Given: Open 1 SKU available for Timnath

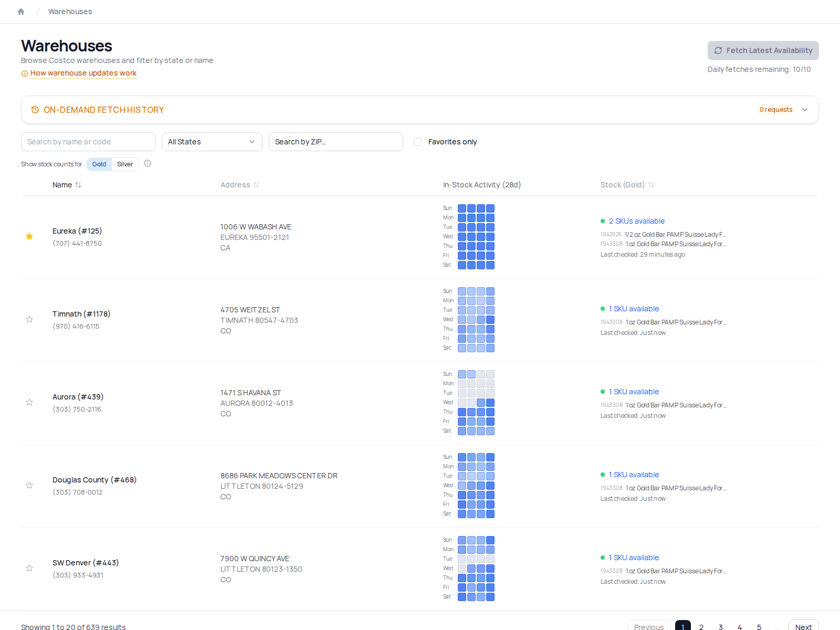Looking at the screenshot, I should click(634, 309).
